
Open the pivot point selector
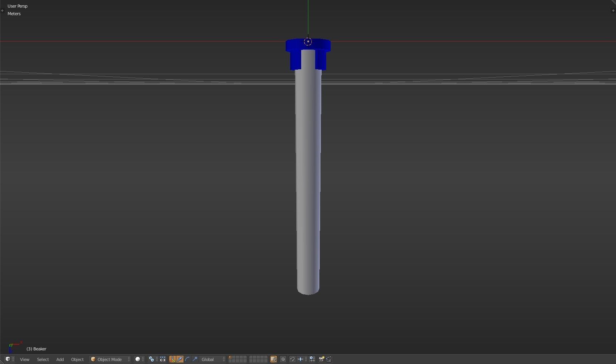click(153, 359)
